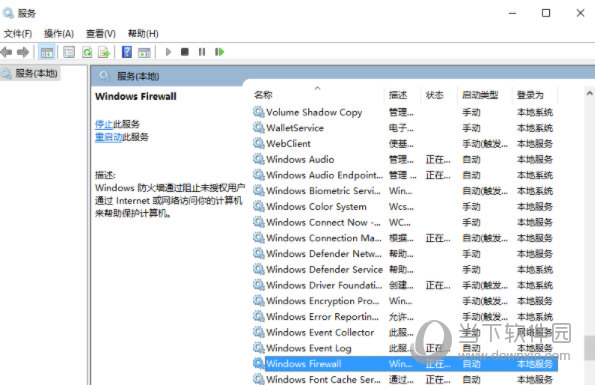This screenshot has height=385, width=595.
Task: Close the Services window
Action: 580,13
